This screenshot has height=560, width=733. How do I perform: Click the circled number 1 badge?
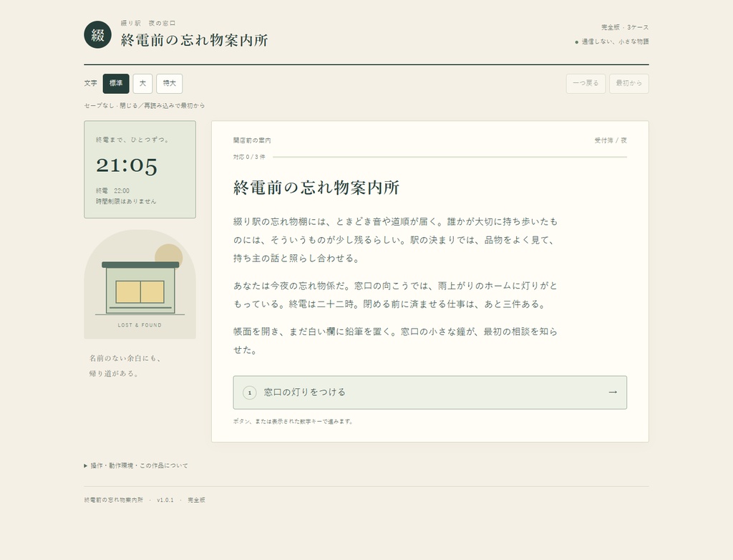(x=250, y=392)
